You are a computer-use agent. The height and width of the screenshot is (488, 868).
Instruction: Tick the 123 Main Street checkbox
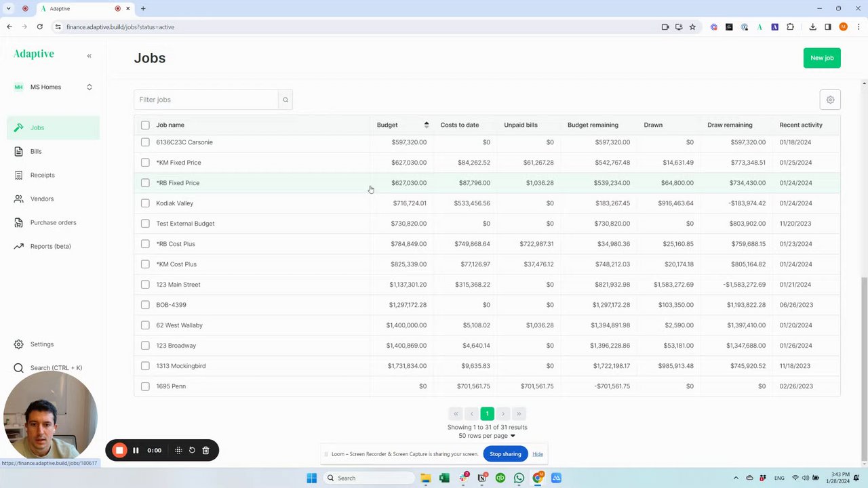tap(145, 285)
